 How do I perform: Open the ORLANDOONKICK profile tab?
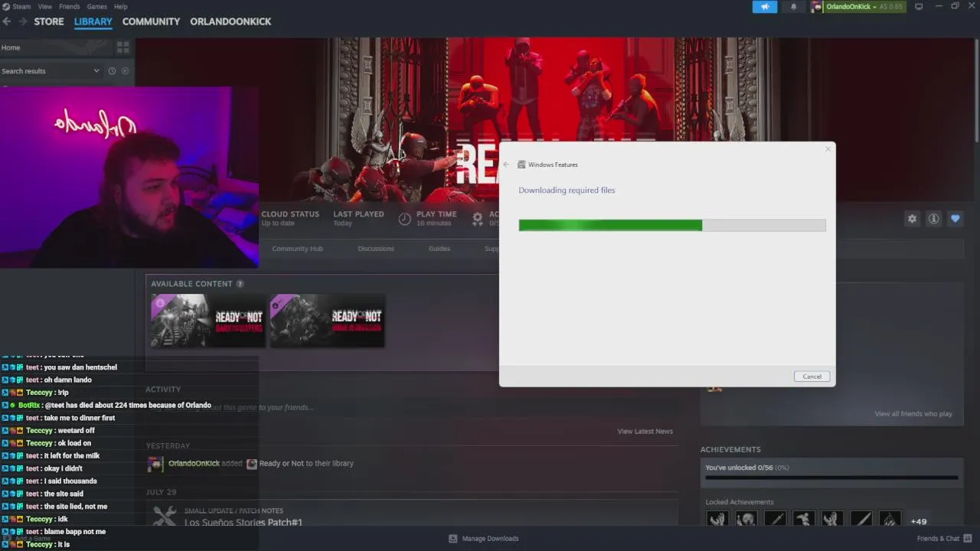click(x=230, y=21)
